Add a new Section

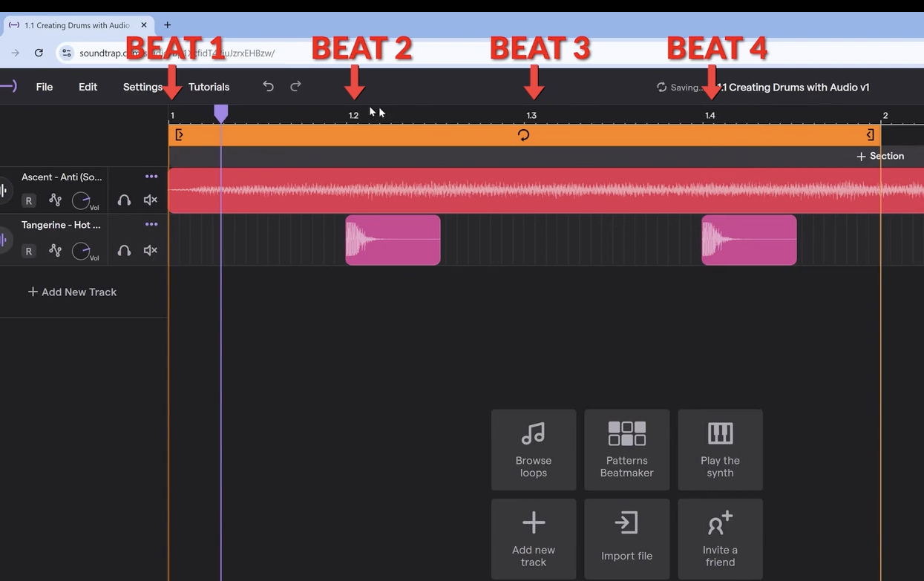[x=880, y=156]
